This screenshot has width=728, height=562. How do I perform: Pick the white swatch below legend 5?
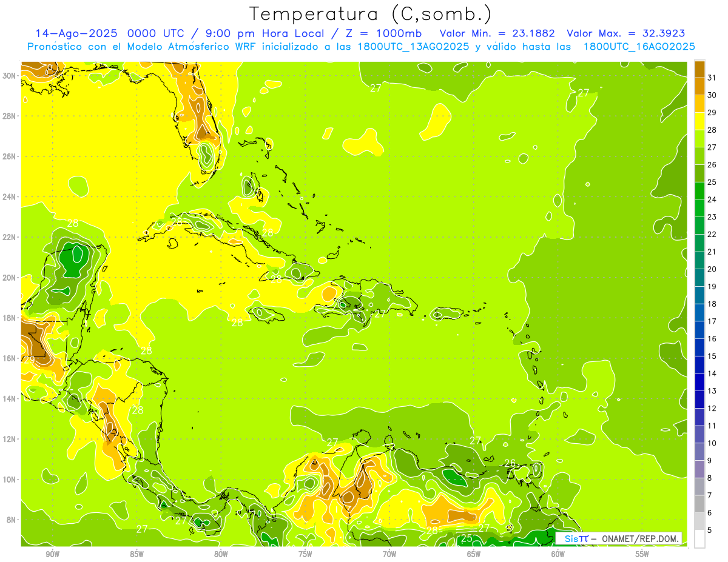tap(699, 539)
